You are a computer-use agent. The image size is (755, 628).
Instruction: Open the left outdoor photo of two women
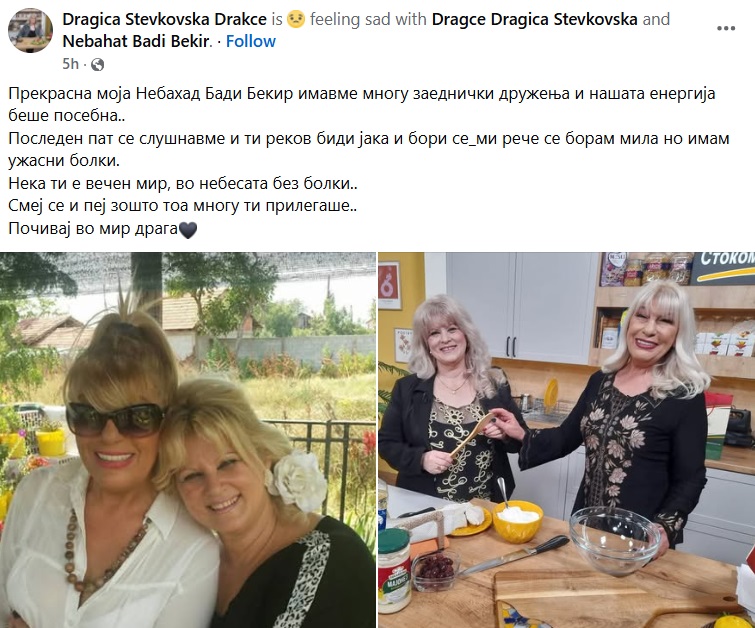click(x=188, y=440)
